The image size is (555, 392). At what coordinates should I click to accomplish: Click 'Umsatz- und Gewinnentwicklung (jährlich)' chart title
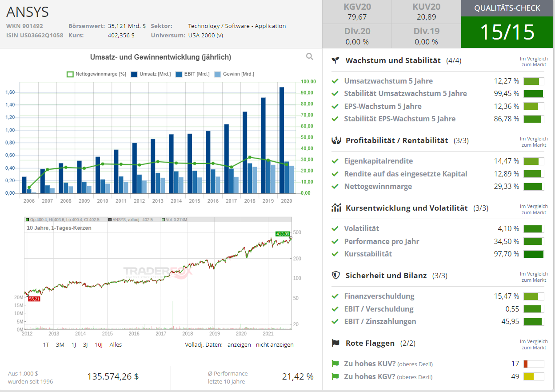(160, 57)
